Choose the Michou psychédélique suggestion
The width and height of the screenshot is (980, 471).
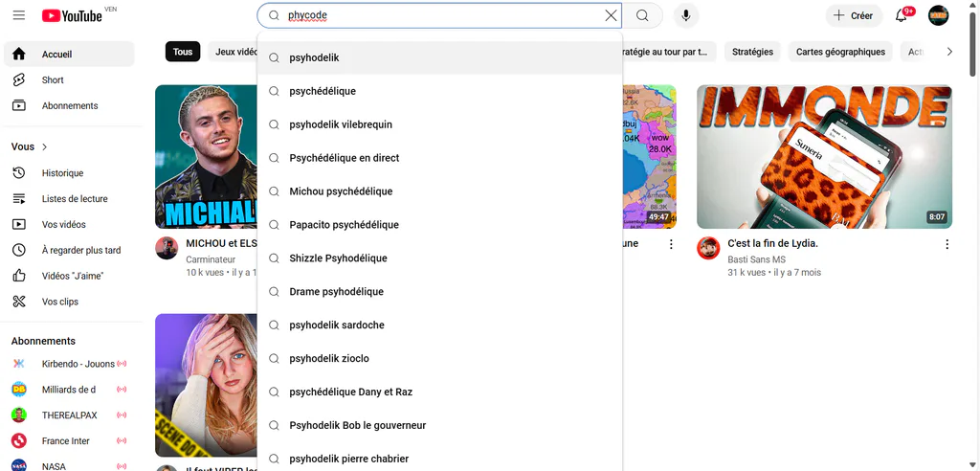click(x=439, y=191)
